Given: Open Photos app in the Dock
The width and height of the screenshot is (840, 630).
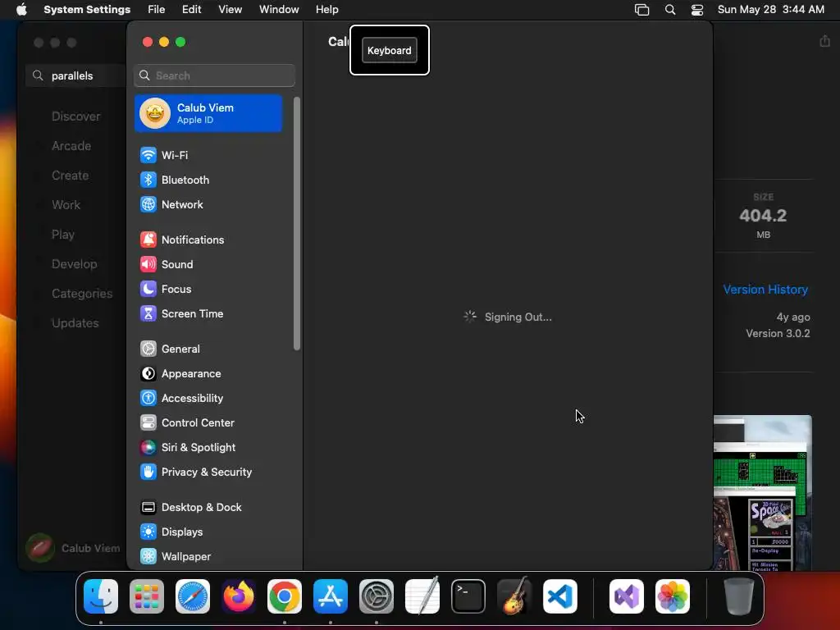Looking at the screenshot, I should click(673, 596).
